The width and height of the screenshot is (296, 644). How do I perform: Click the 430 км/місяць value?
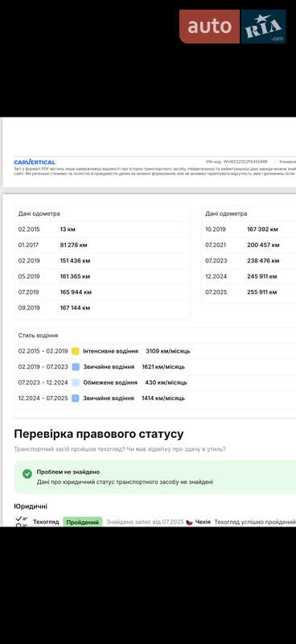click(x=166, y=382)
